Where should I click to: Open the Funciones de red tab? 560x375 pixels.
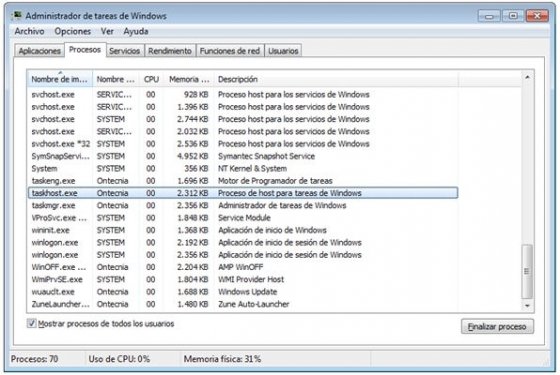point(230,51)
